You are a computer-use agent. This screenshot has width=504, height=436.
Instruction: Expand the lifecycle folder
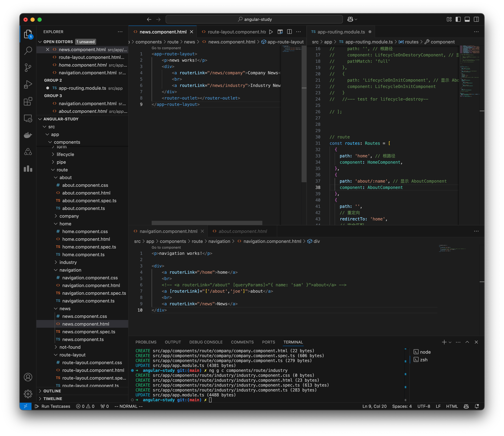point(65,154)
